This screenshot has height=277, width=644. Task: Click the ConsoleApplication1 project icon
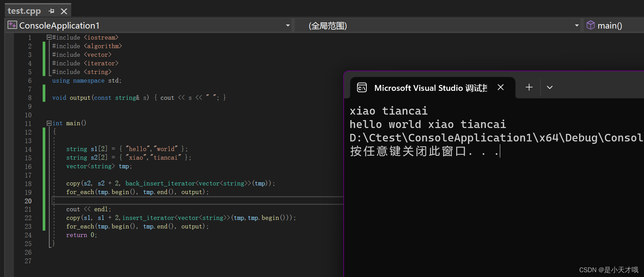pyautogui.click(x=12, y=25)
